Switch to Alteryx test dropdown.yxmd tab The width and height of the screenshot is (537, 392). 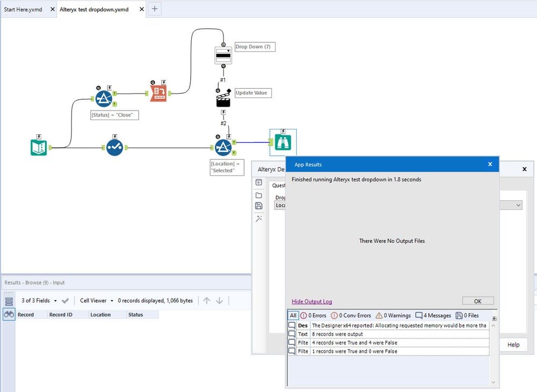coord(94,9)
